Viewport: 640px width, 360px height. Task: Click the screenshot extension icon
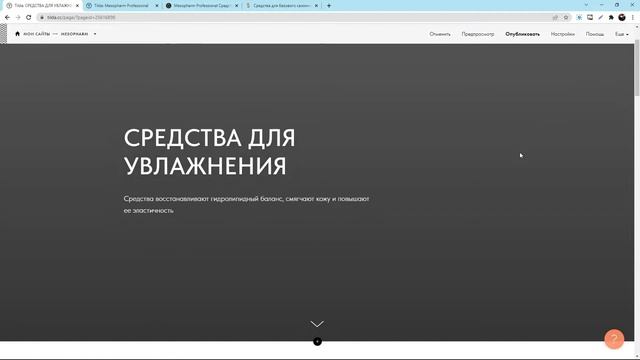tap(590, 18)
